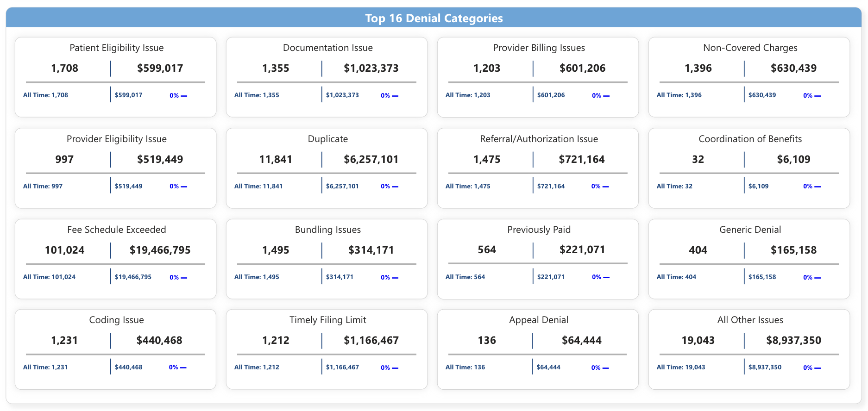Click the trend dash on Coordination of Benefits

click(818, 187)
